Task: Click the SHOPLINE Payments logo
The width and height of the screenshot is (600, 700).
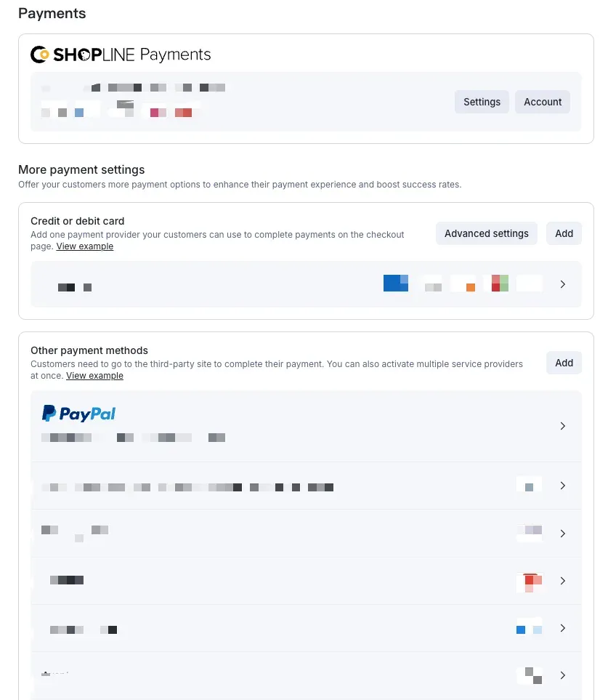Action: point(121,55)
